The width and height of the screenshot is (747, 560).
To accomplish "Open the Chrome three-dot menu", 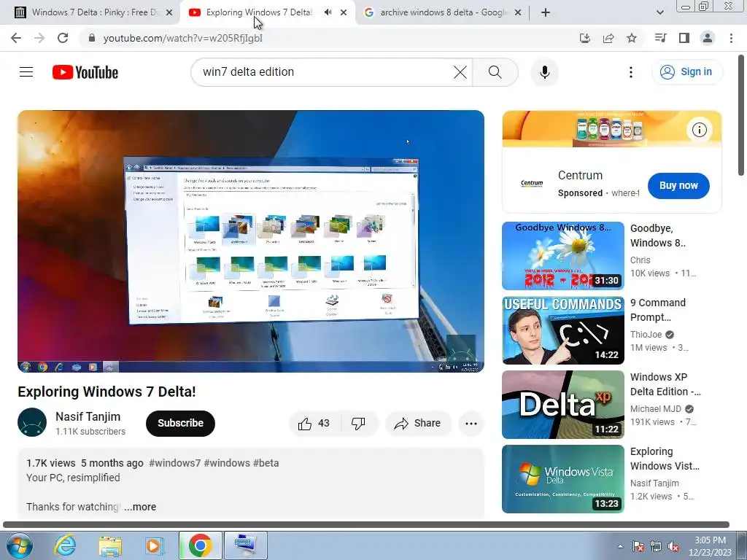I will coord(731,38).
